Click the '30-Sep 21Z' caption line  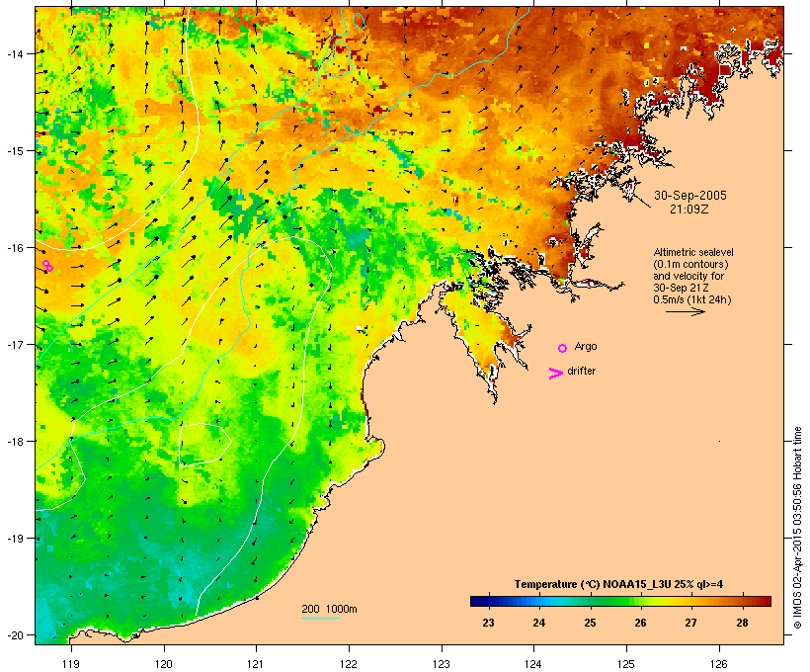[x=681, y=288]
